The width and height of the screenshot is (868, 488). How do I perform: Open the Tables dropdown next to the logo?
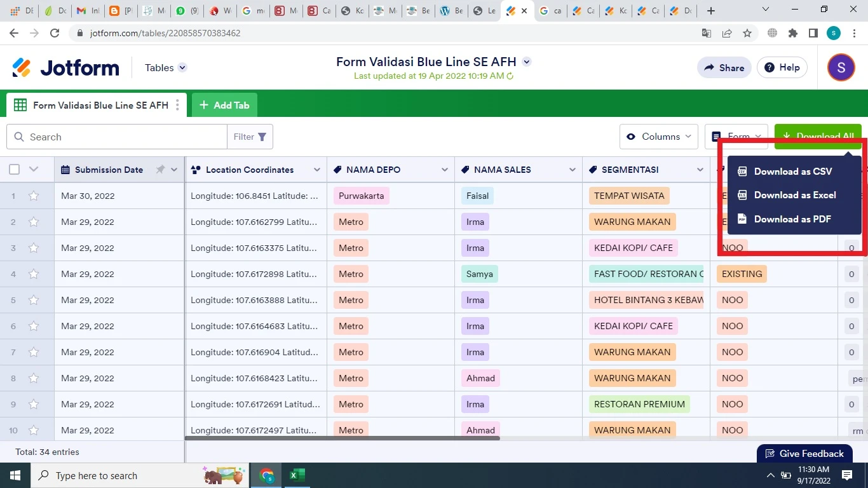(165, 67)
